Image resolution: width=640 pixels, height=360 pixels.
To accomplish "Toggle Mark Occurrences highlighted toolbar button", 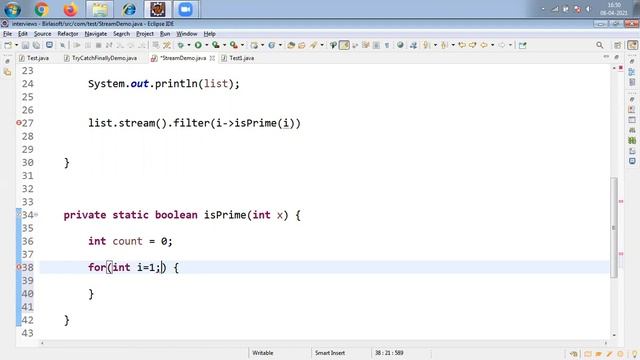I will 344,45.
